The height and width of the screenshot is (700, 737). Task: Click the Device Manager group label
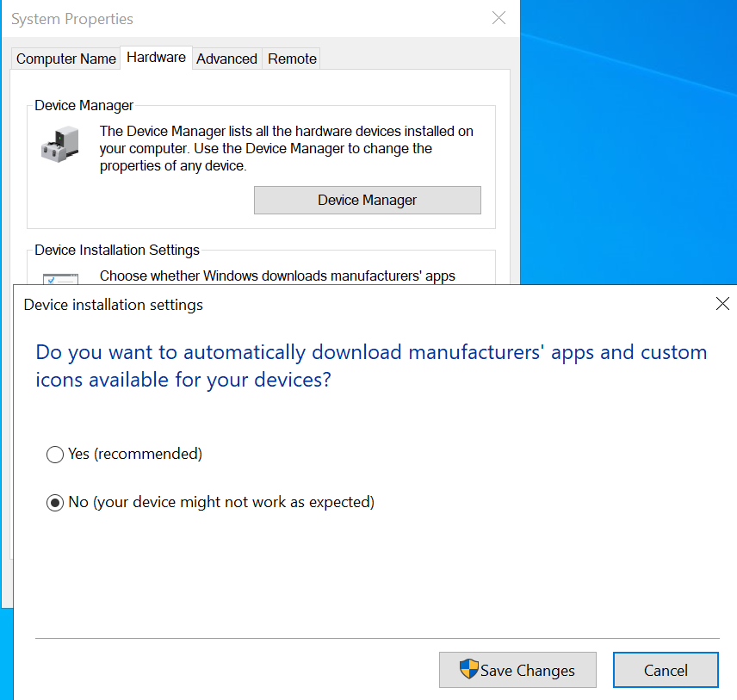point(84,105)
